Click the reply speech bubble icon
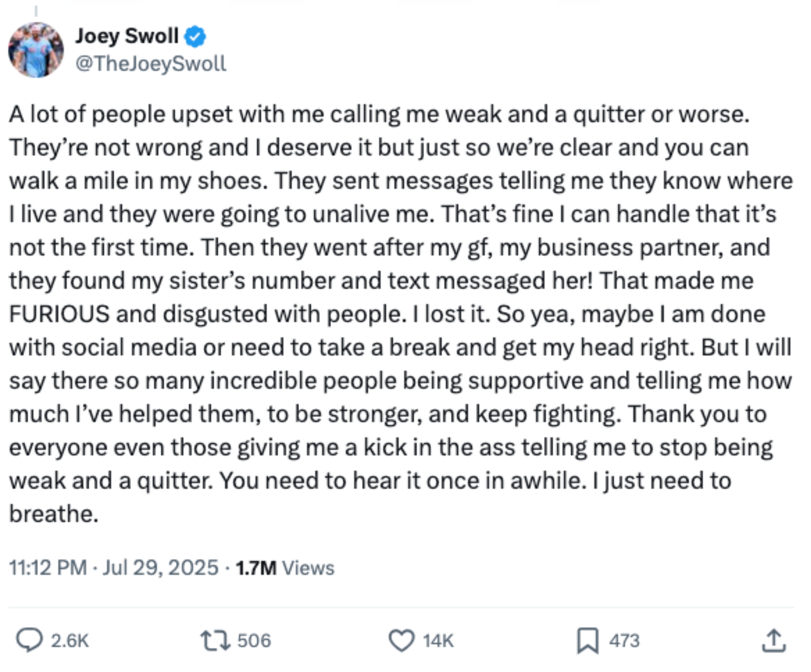The height and width of the screenshot is (672, 811). [x=29, y=640]
